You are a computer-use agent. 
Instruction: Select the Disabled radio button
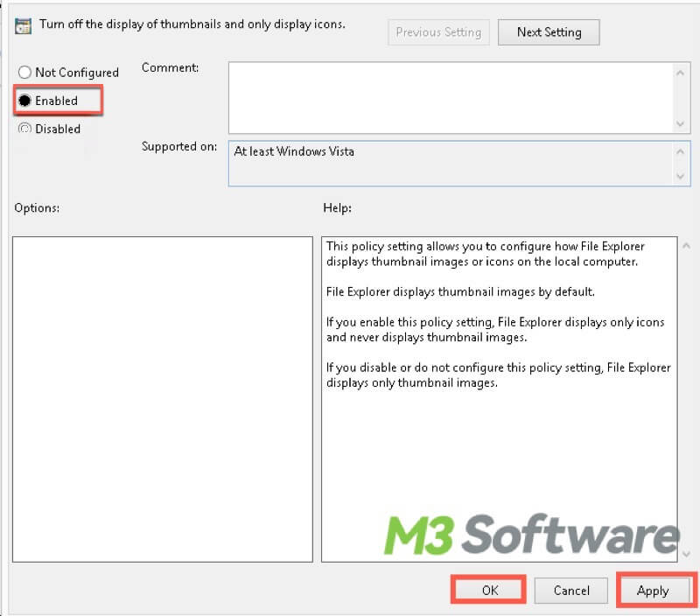pos(24,129)
